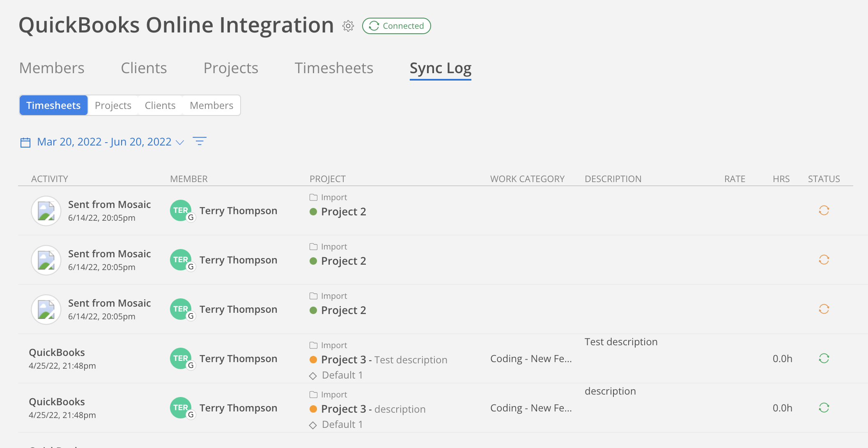
Task: Click orange color dot beside Project 3 description
Action: [313, 409]
